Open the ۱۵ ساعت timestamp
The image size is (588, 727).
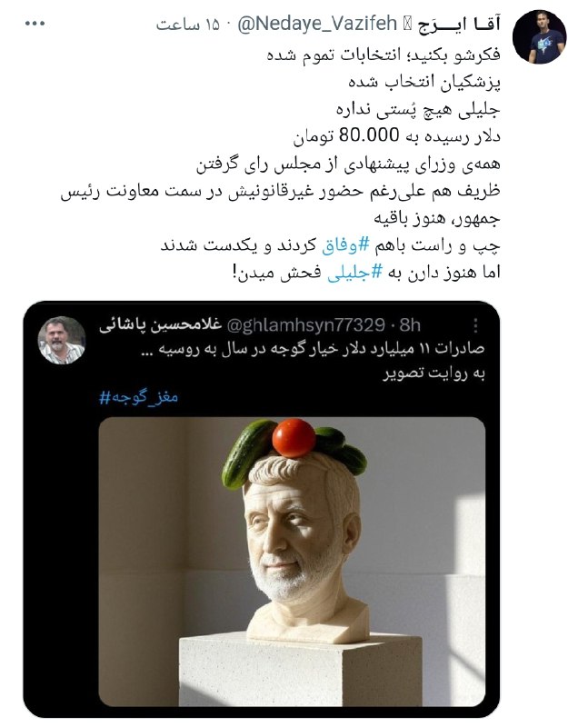click(187, 25)
